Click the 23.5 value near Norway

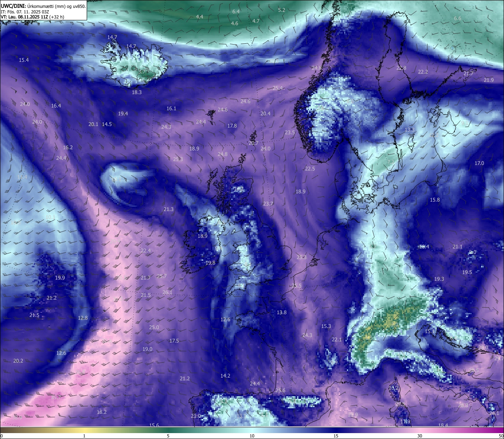pos(290,133)
